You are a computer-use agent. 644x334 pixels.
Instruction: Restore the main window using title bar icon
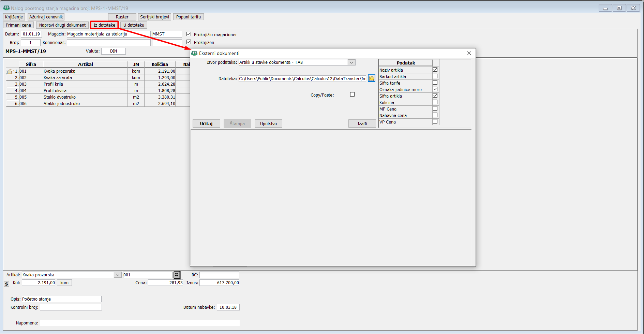point(619,8)
